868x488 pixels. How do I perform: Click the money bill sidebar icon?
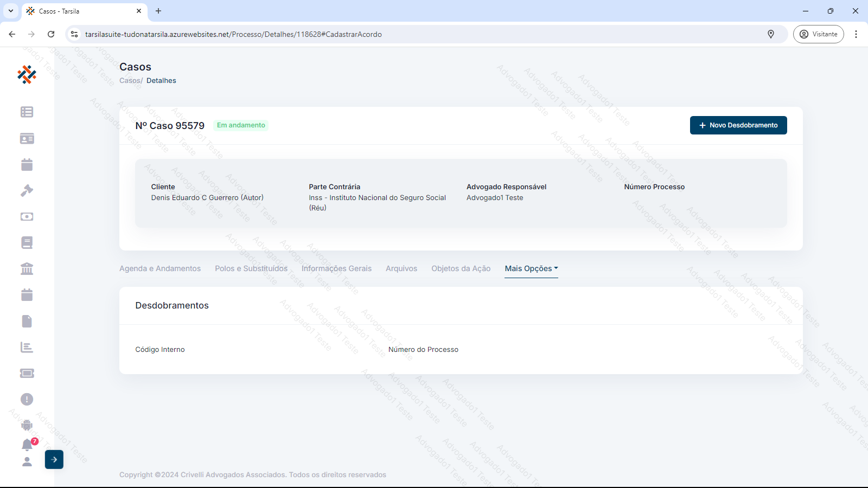27,217
